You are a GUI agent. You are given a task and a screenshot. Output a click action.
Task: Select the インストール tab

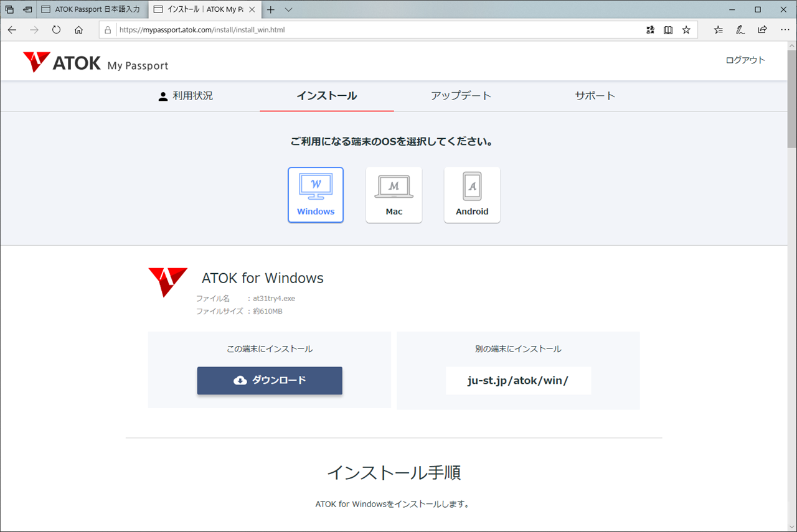[327, 96]
